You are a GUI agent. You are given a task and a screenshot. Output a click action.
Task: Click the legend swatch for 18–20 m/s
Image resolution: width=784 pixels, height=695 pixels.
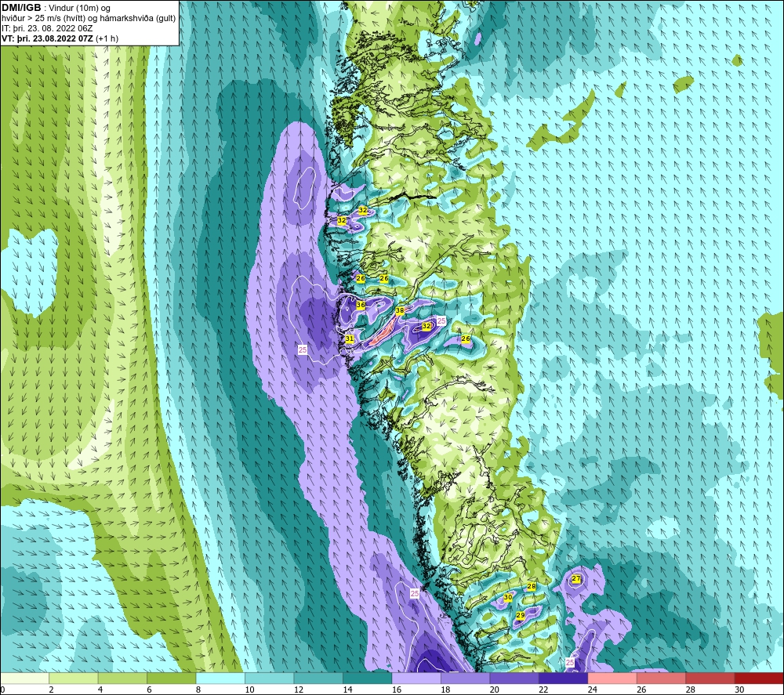tap(466, 678)
